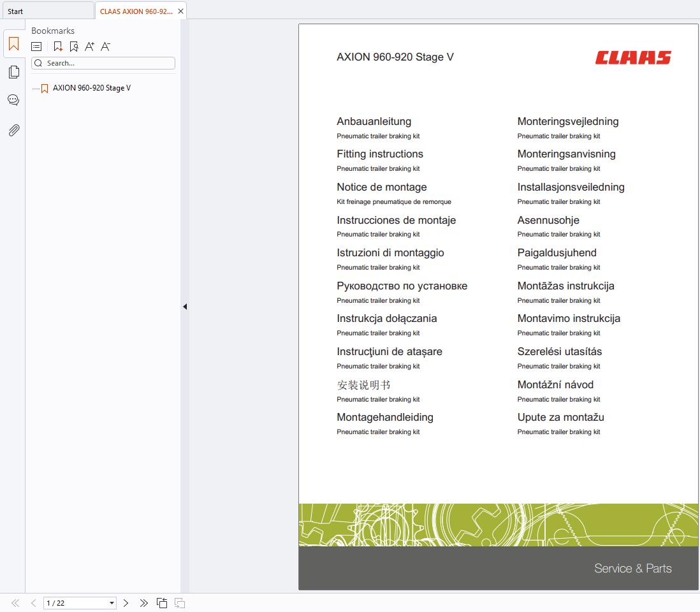Increase bookmark font size with A+ icon

point(90,47)
